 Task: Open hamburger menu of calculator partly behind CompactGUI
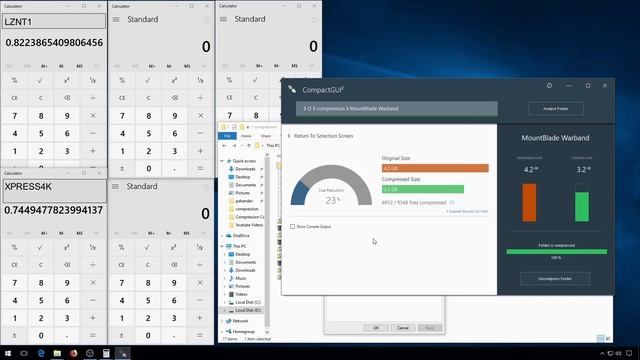point(223,19)
